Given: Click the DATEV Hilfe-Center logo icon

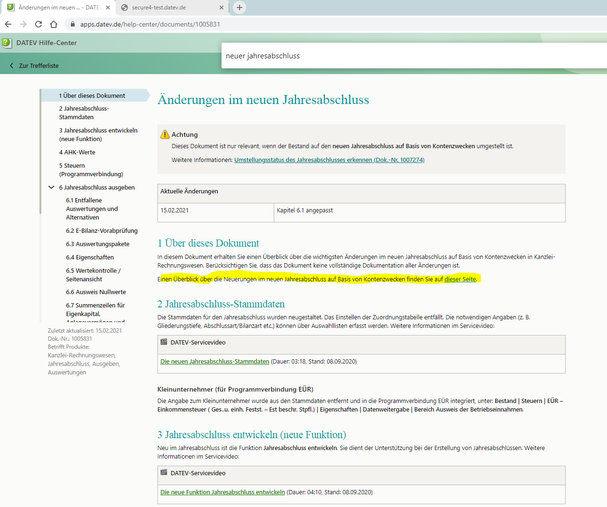Looking at the screenshot, I should [7, 43].
